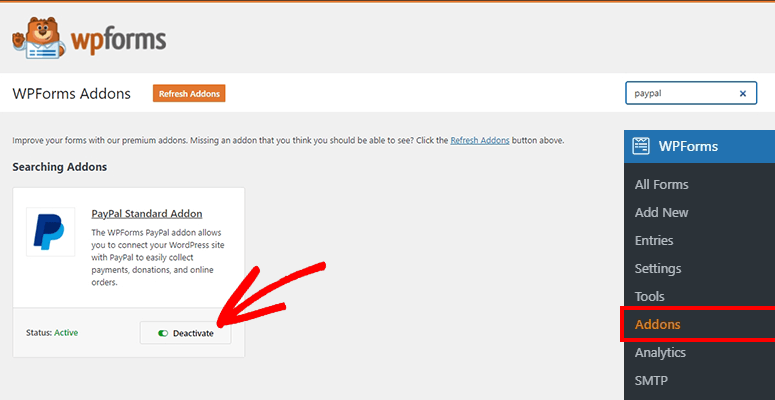Open the Refresh Addons text link
775x400 pixels.
tap(479, 140)
